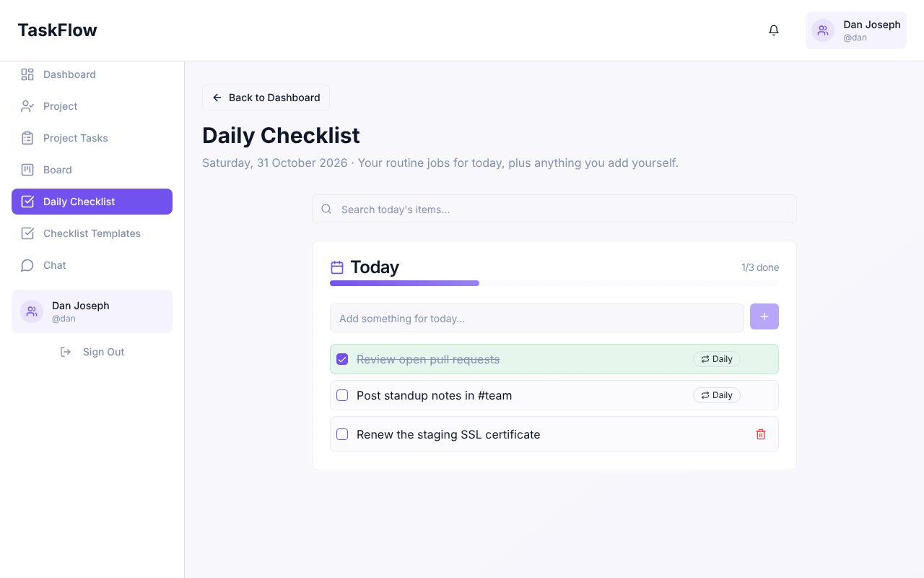The height and width of the screenshot is (578, 924).
Task: Click the calendar icon beside Today
Action: pyautogui.click(x=337, y=267)
